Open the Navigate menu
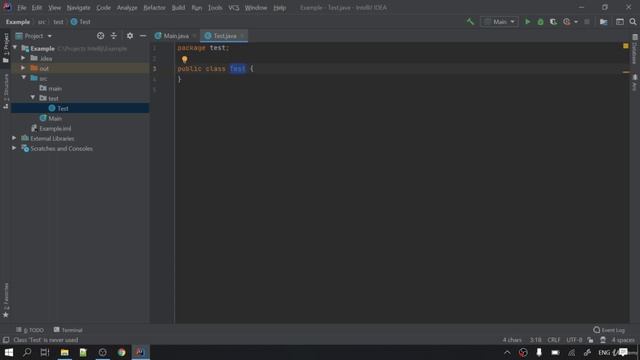The image size is (640, 360). click(78, 8)
